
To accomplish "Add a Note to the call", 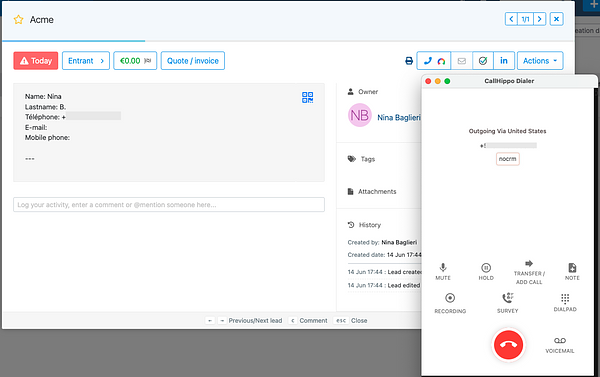I will coord(572,271).
